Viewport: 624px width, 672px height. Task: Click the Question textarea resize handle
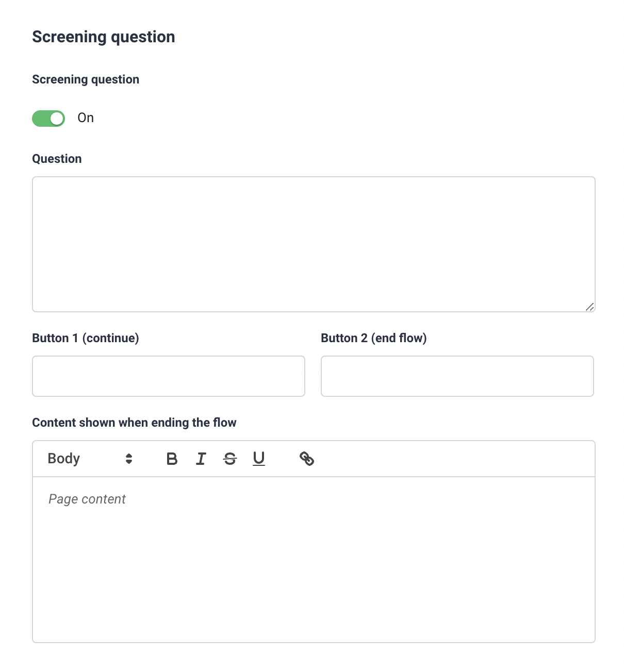point(590,307)
